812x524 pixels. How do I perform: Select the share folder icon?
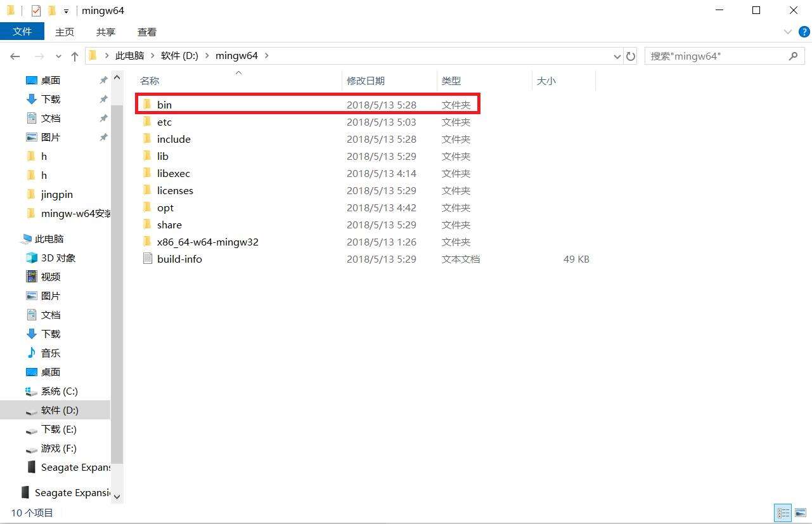coord(148,225)
